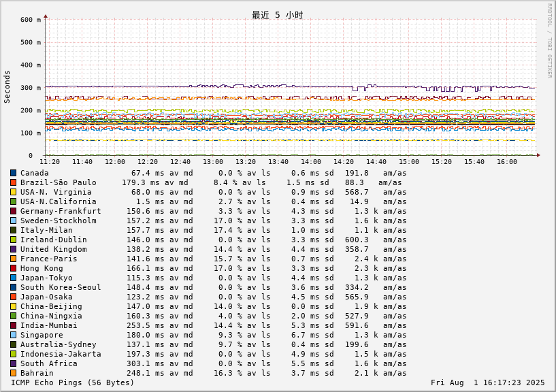The image size is (556, 392).
Task: Select the Bahrain label
Action: tap(37, 373)
